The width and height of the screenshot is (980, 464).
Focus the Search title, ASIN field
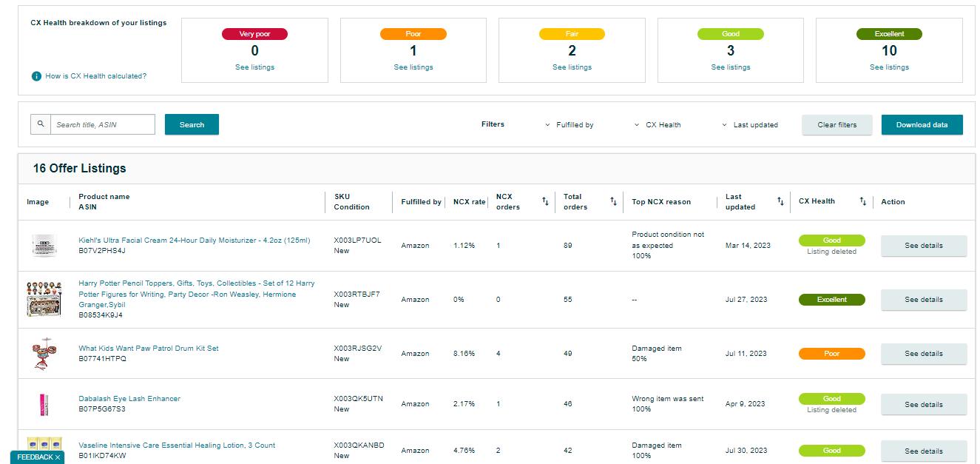103,124
